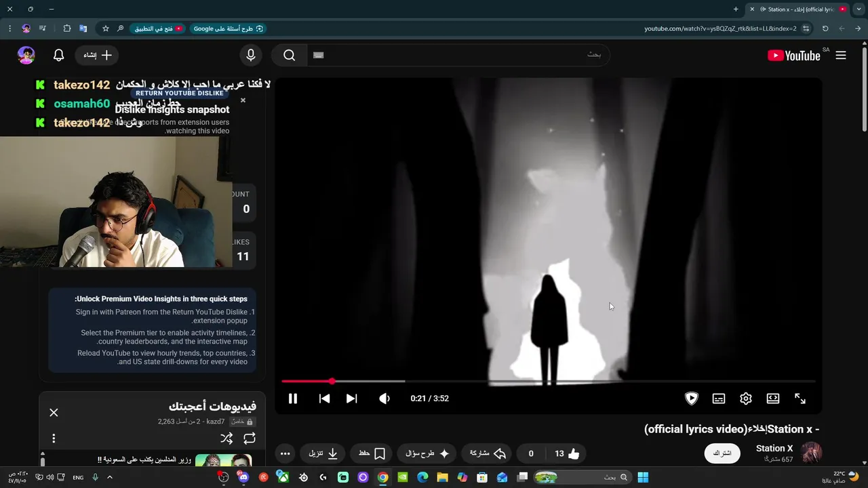Toggle playlist loop/repeat
Viewport: 868px width, 488px height.
tap(250, 439)
